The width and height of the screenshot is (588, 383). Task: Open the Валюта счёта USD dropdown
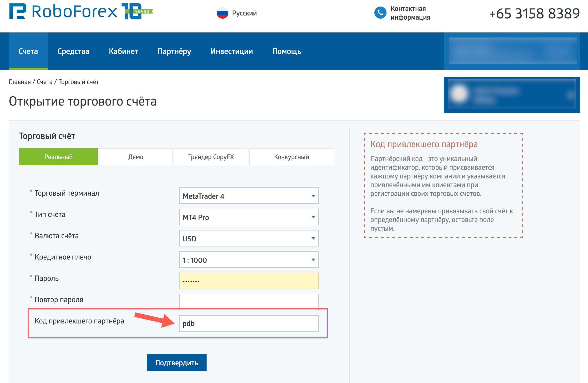pyautogui.click(x=249, y=238)
